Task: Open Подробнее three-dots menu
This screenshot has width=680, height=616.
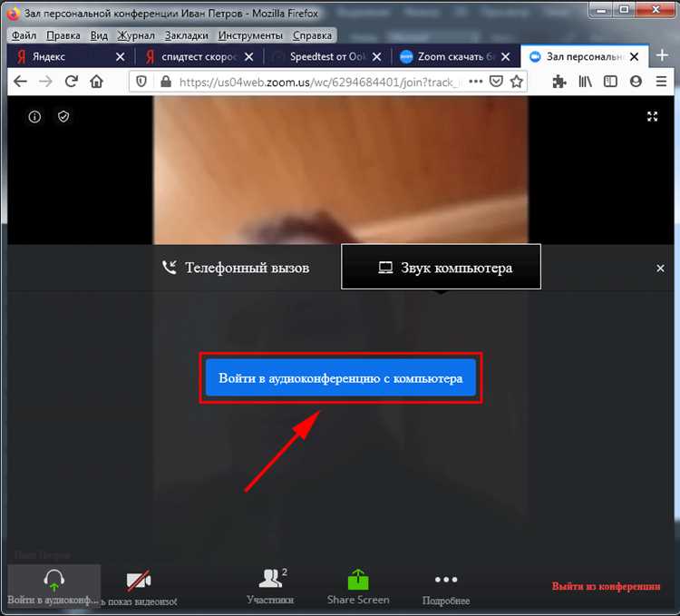Action: (446, 580)
